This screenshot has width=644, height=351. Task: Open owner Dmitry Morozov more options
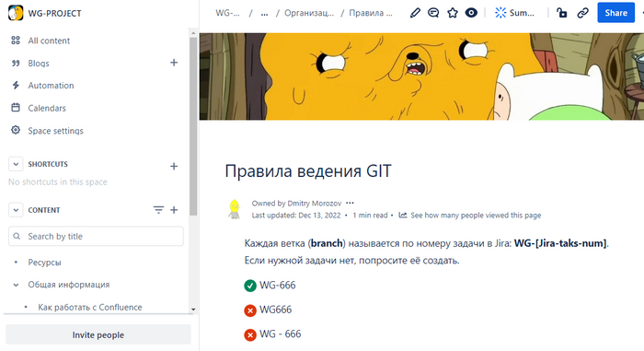point(350,203)
